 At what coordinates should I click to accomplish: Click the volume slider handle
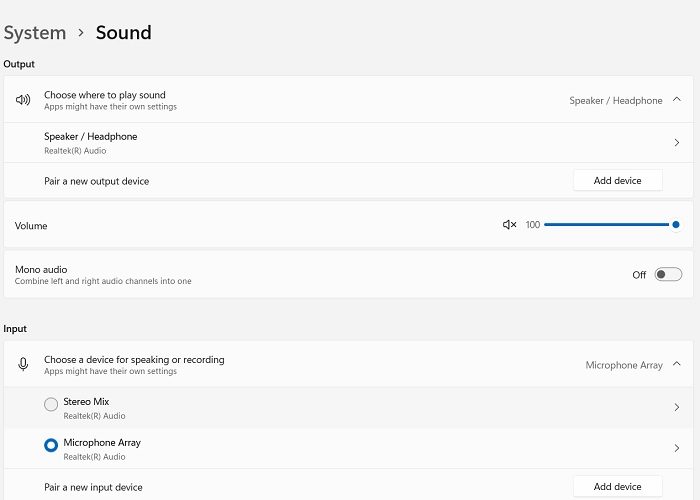pos(676,225)
